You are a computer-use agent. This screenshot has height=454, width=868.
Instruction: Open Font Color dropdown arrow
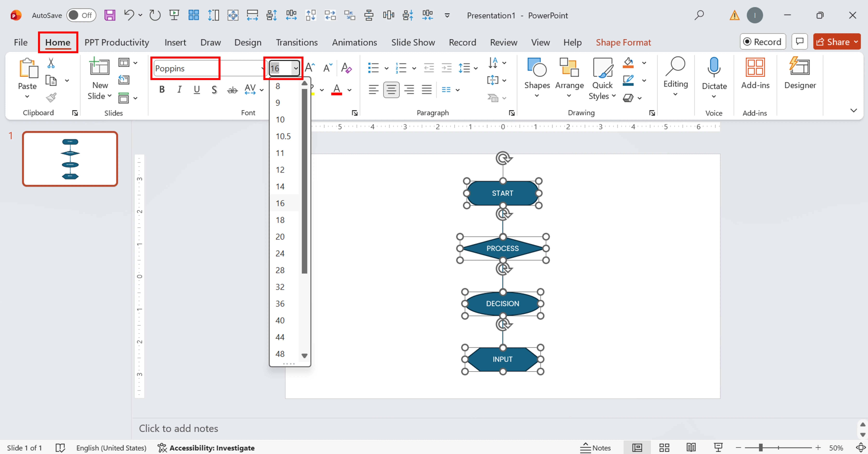(x=349, y=90)
